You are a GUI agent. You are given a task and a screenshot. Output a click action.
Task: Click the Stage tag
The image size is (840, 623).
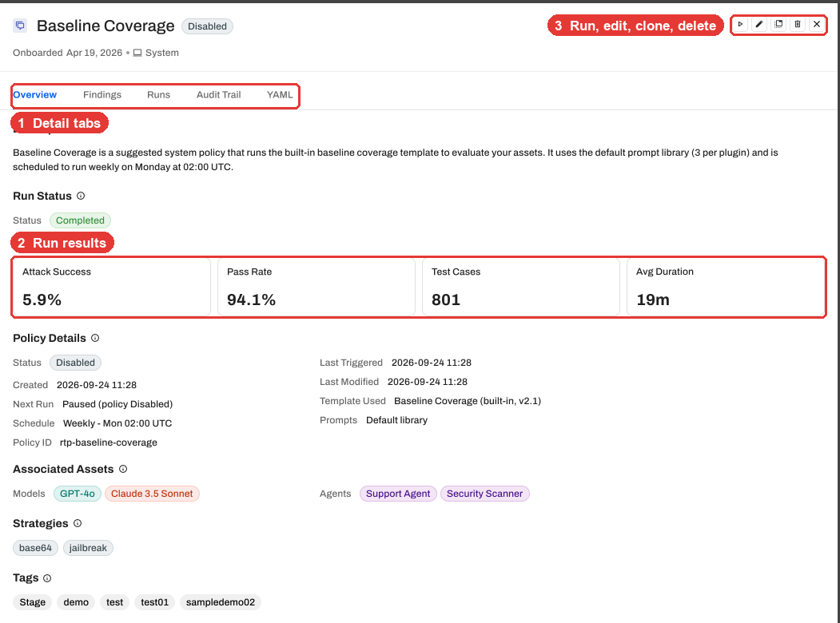tap(33, 602)
